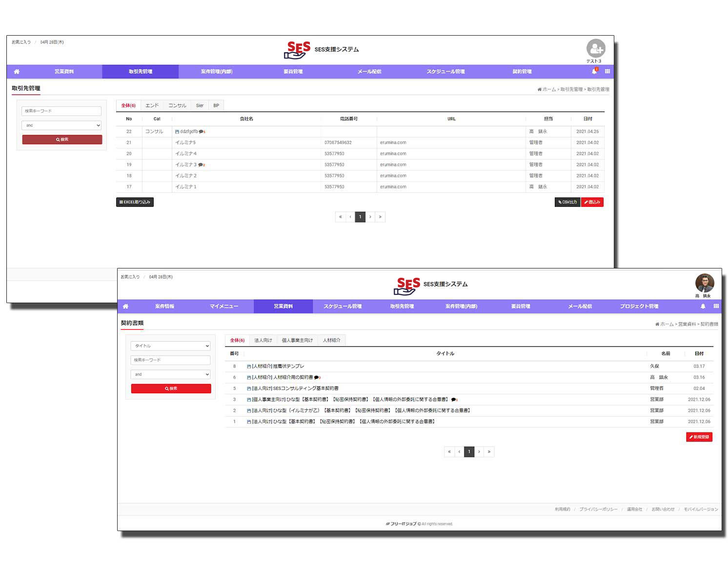
Task: Expand the タイトル search field dropdown
Action: [x=170, y=346]
